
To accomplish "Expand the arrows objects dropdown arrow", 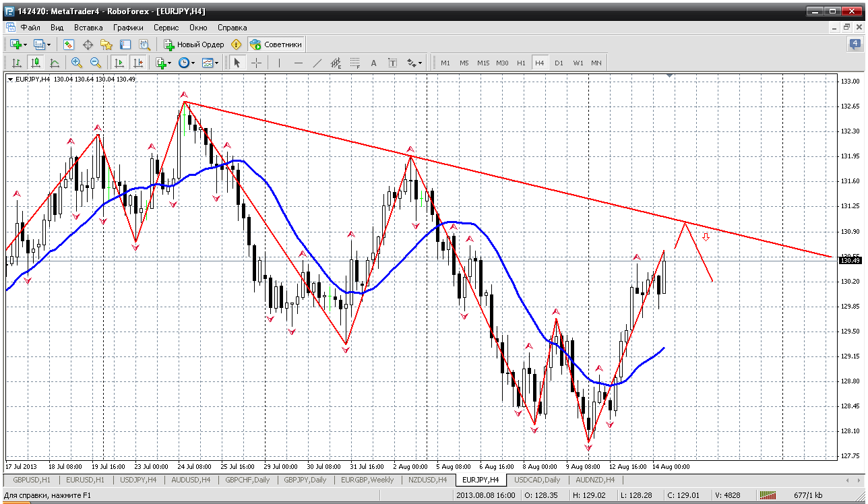I will 421,63.
